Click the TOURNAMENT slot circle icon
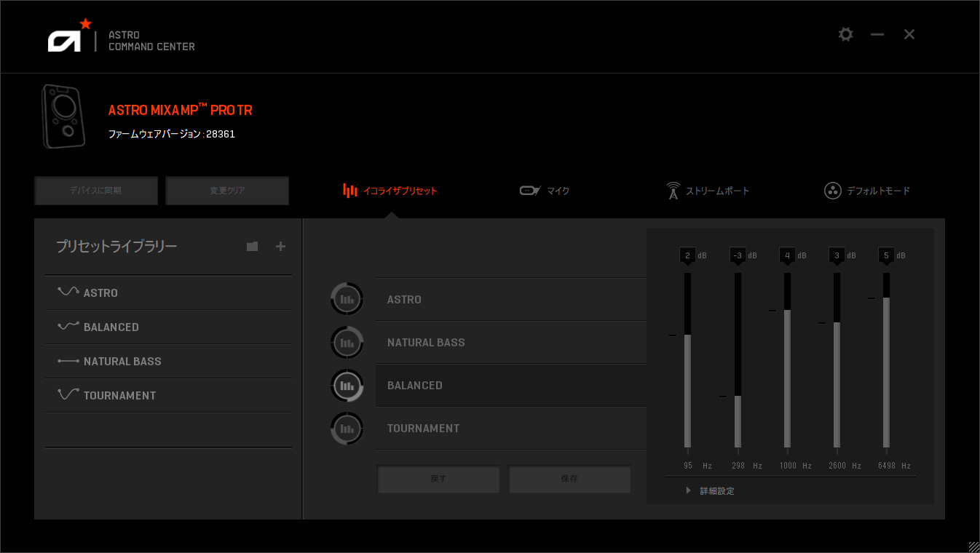Screen dimensions: 980x553 click(347, 428)
